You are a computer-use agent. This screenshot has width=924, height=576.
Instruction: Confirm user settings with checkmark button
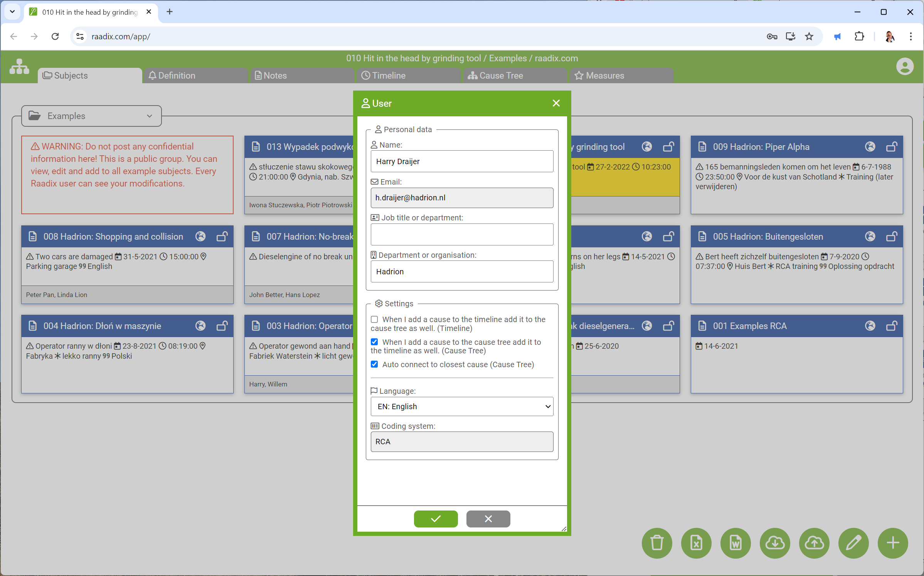point(436,518)
